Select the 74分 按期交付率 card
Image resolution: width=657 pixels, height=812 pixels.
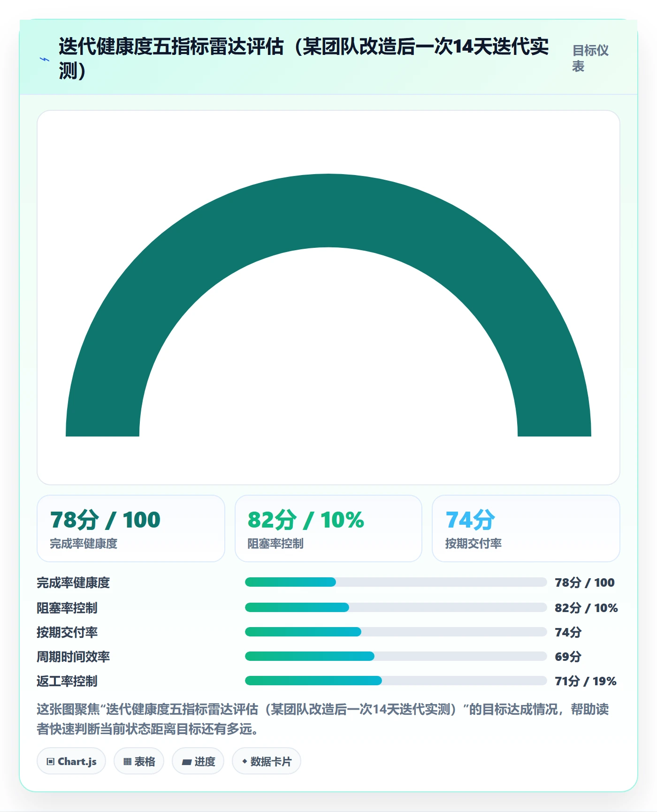point(526,529)
